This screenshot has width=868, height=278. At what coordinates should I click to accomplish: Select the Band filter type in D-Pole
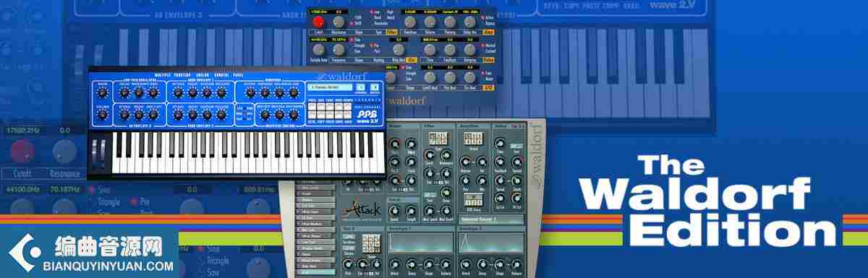click(378, 17)
